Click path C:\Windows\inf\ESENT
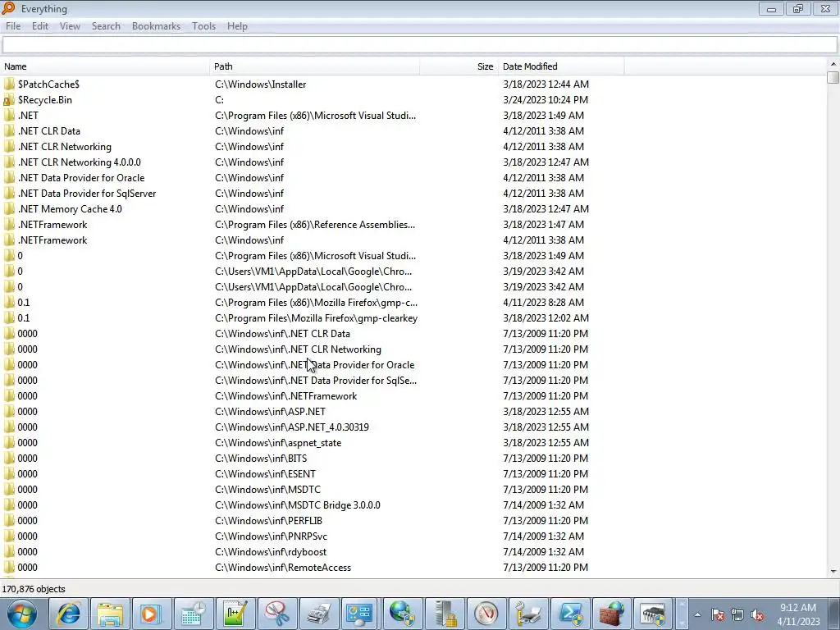Viewport: 840px width, 630px height. tap(265, 473)
